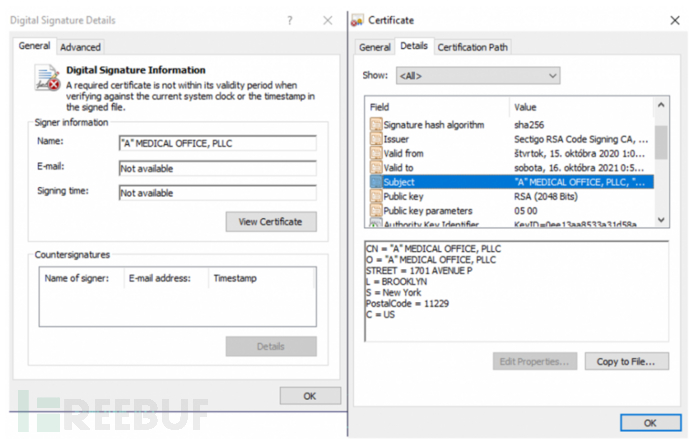Screen dimensions: 690x439
Task: Click OK in the Certificate dialog
Action: tap(650, 421)
